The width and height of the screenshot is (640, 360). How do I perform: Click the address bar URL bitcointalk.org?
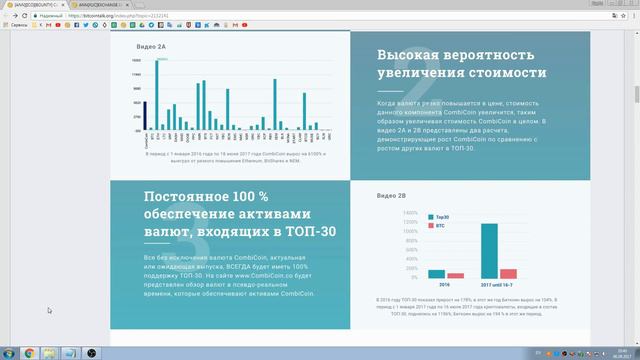[118, 16]
